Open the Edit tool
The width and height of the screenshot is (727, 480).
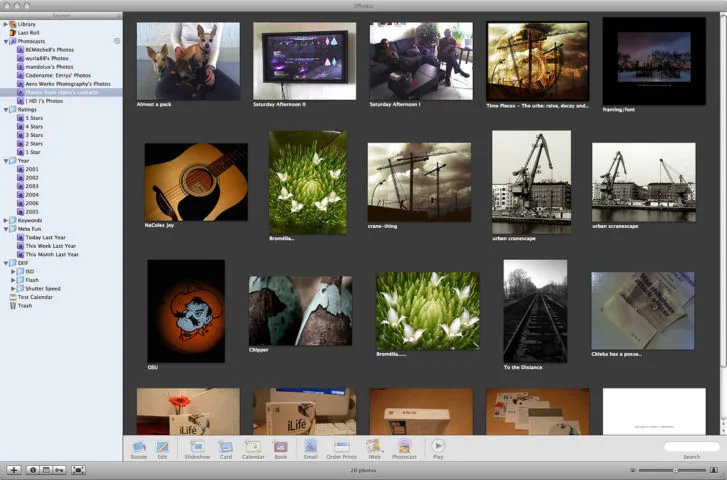pos(162,447)
